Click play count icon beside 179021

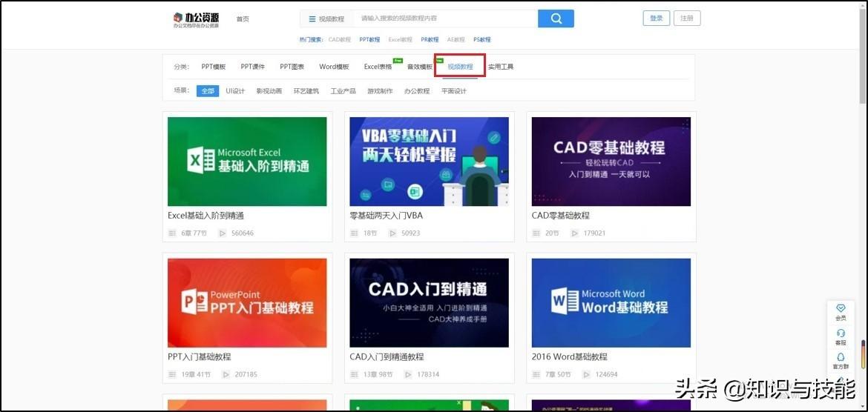[x=575, y=233]
